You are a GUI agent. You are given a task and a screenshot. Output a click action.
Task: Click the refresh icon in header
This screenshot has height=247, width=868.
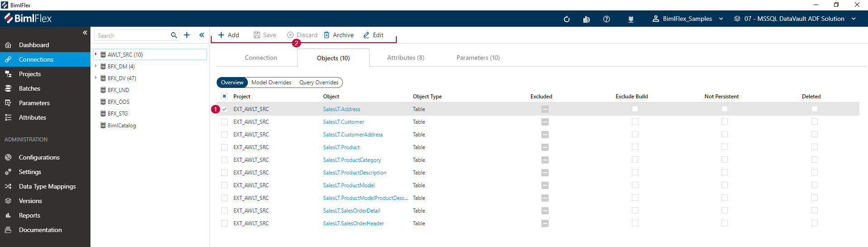tap(566, 19)
